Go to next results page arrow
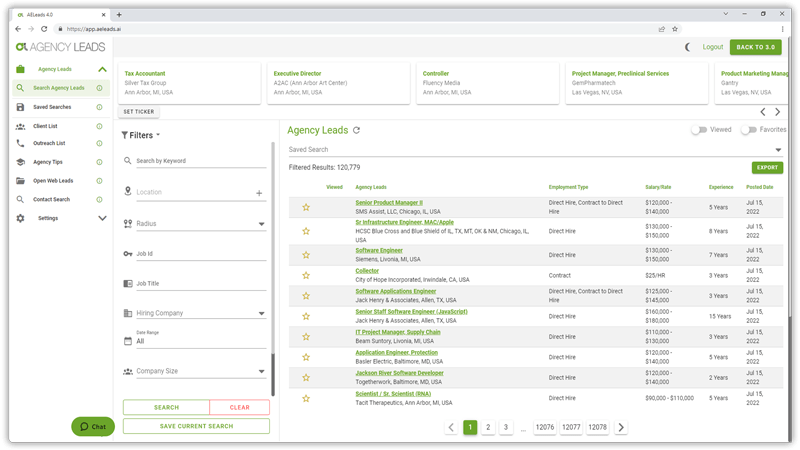The width and height of the screenshot is (800, 450). (621, 427)
